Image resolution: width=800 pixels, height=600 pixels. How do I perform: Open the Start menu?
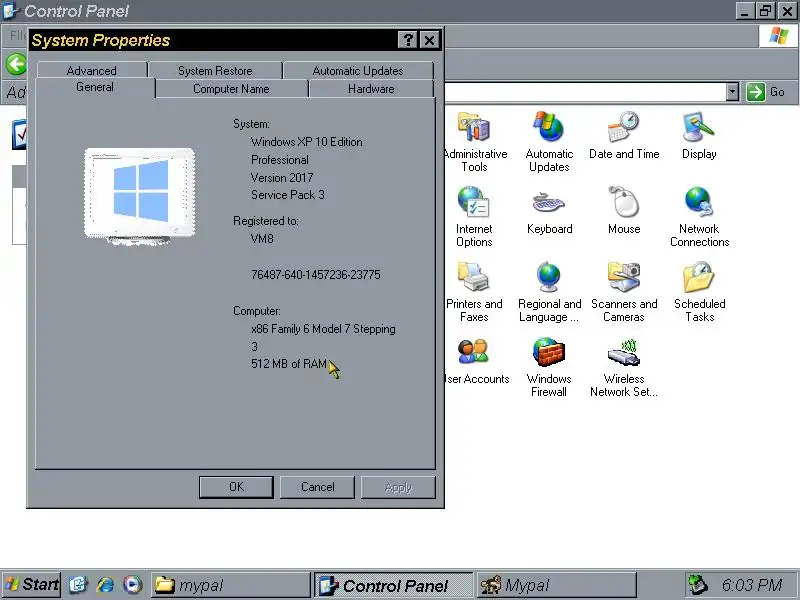[32, 585]
